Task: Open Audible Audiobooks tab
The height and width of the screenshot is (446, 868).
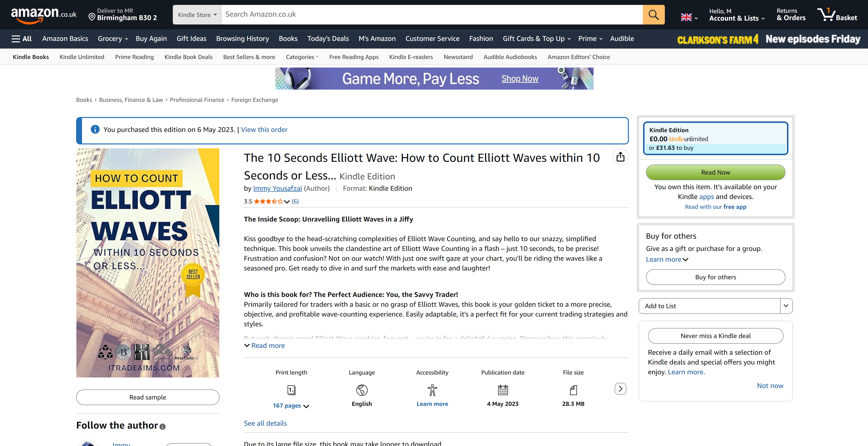Action: coord(510,57)
